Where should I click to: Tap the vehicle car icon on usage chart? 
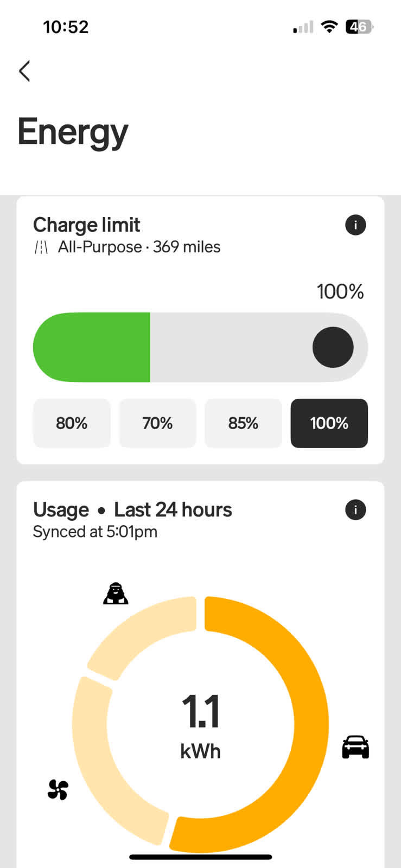[x=355, y=747]
